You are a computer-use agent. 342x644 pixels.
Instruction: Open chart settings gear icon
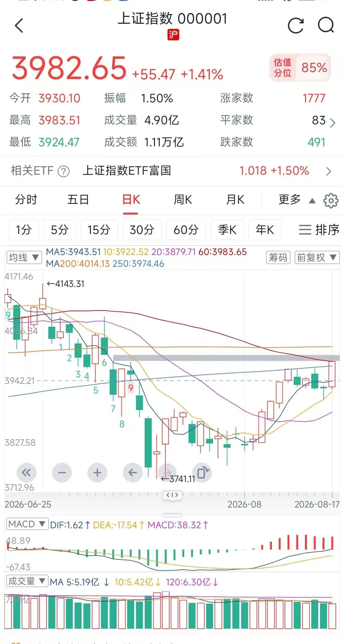tap(331, 201)
